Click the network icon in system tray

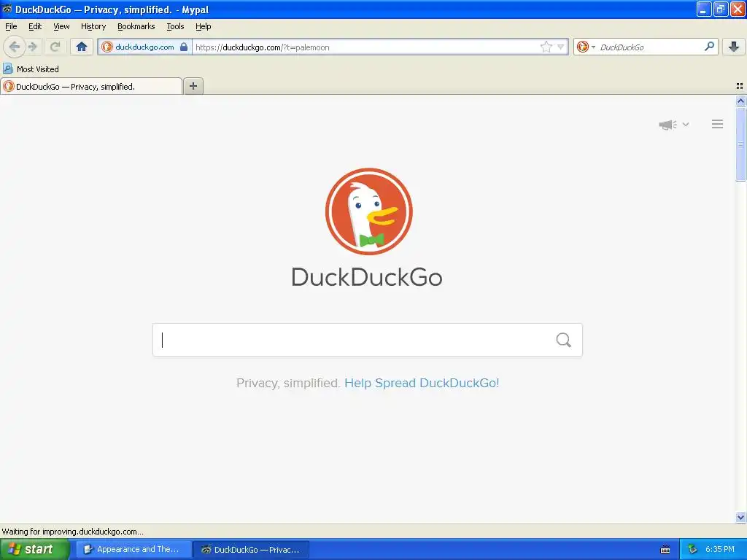click(692, 549)
